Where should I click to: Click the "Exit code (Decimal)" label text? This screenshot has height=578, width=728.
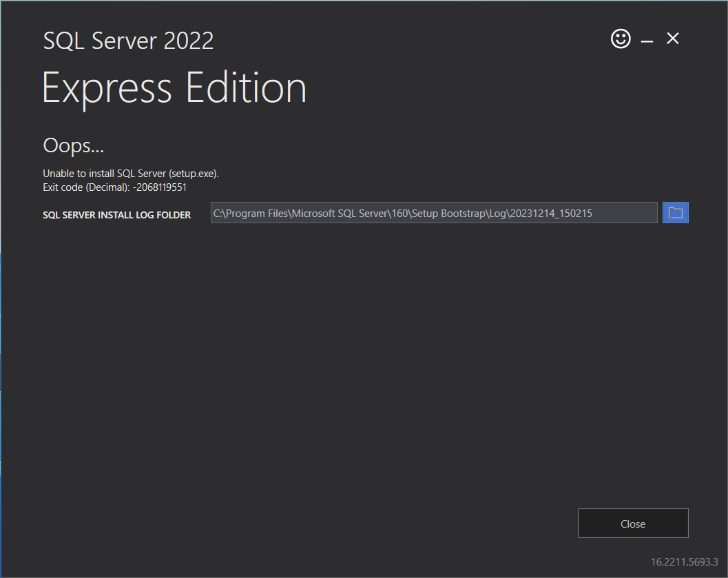tap(86, 187)
